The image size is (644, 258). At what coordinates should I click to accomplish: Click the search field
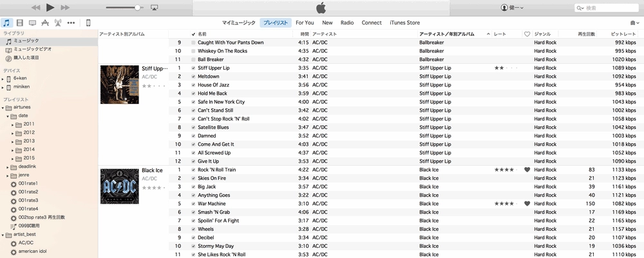click(x=609, y=8)
